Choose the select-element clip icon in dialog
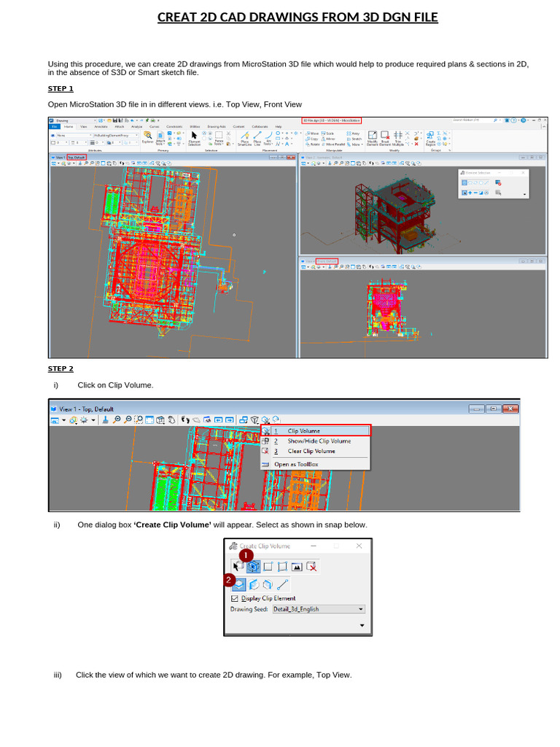Screen dimensions: 560x747 click(238, 566)
